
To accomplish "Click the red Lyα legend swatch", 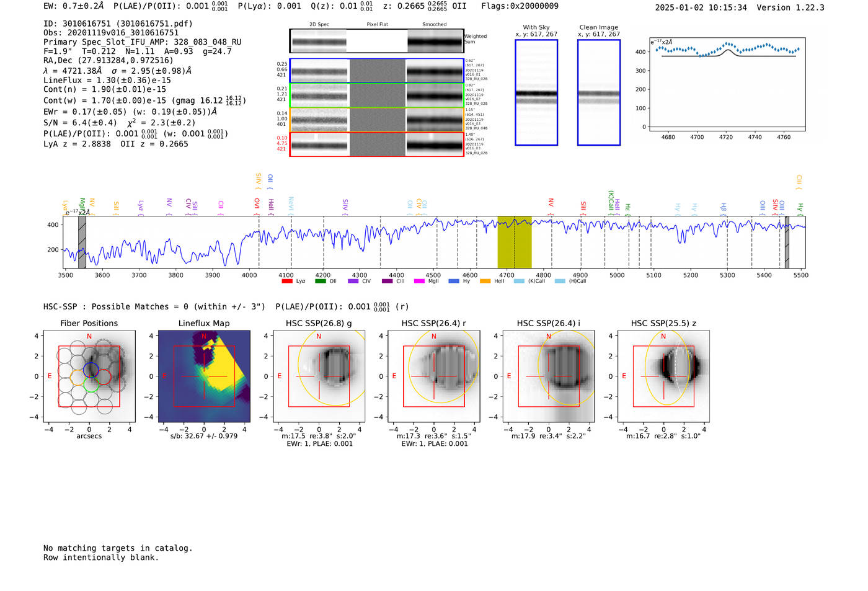I will pyautogui.click(x=286, y=281).
